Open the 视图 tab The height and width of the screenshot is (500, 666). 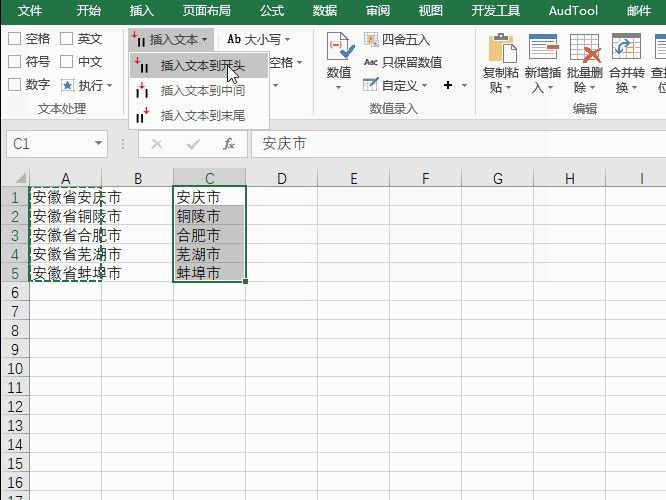[430, 10]
